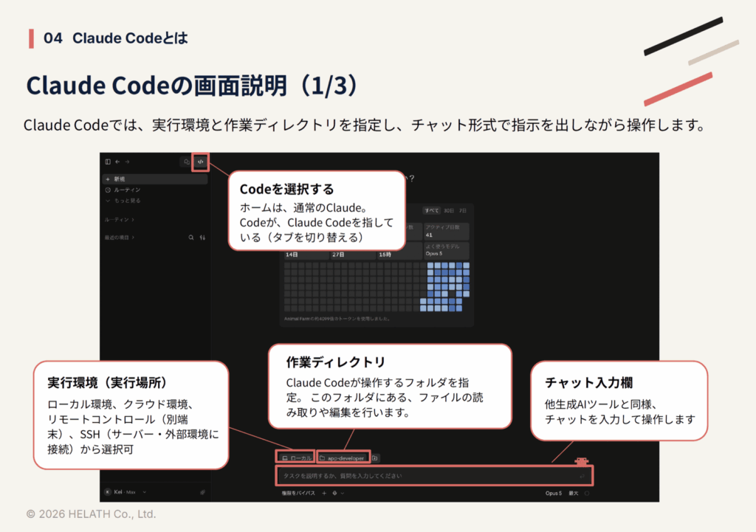The image size is (756, 532).
Task: Expand the chevron next to microphone
Action: 343,494
